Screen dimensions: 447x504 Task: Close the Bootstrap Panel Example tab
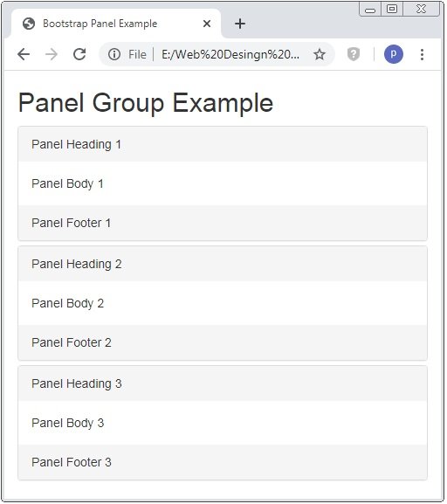pos(207,24)
